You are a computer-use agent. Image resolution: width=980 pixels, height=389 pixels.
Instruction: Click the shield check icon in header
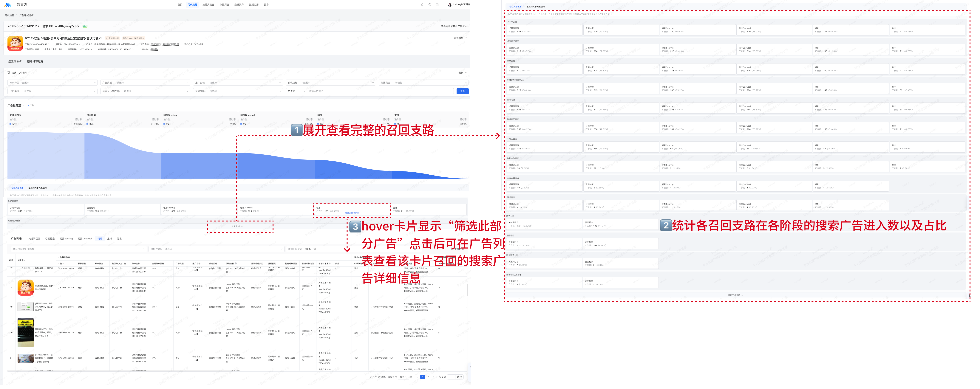pyautogui.click(x=430, y=4)
